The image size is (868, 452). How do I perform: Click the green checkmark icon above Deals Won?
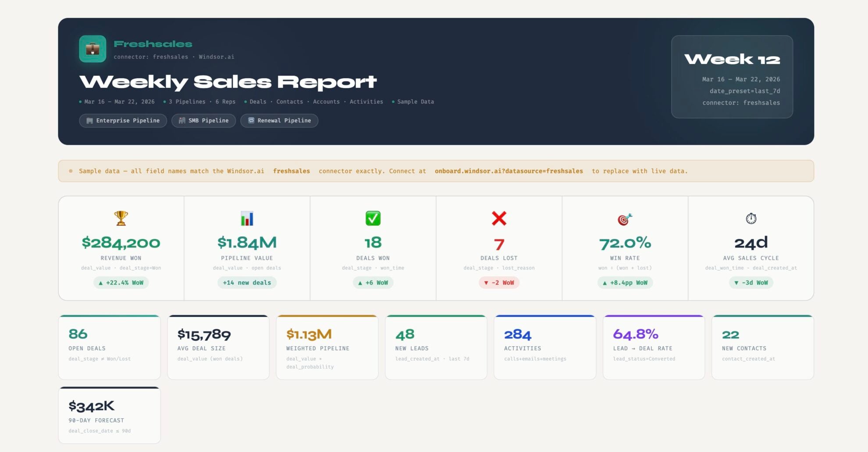(x=373, y=218)
